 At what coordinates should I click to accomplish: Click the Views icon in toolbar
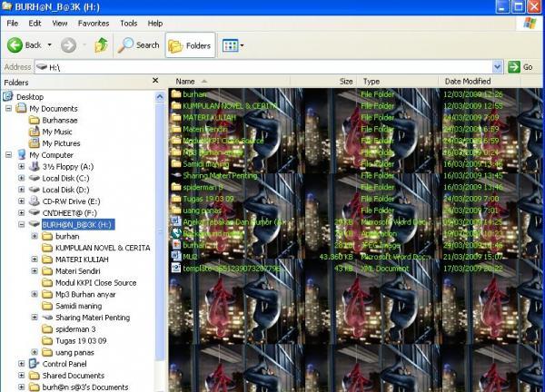(x=230, y=45)
